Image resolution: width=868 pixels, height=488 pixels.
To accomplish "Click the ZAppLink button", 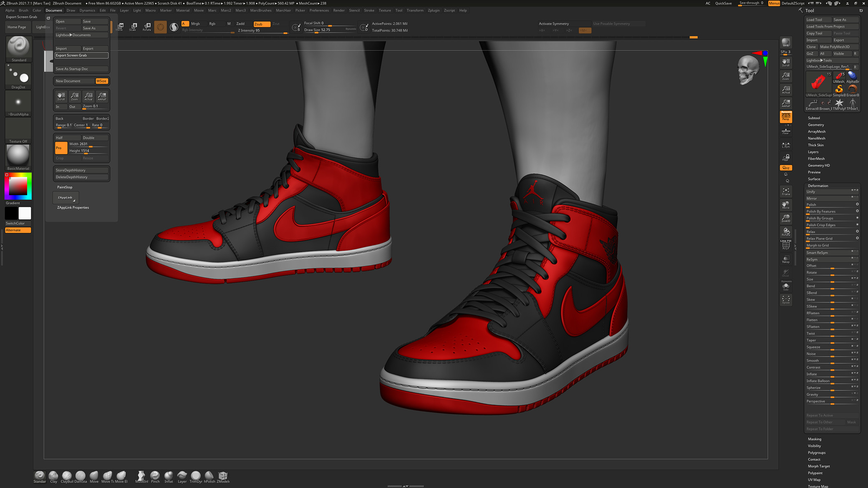I will pyautogui.click(x=66, y=197).
